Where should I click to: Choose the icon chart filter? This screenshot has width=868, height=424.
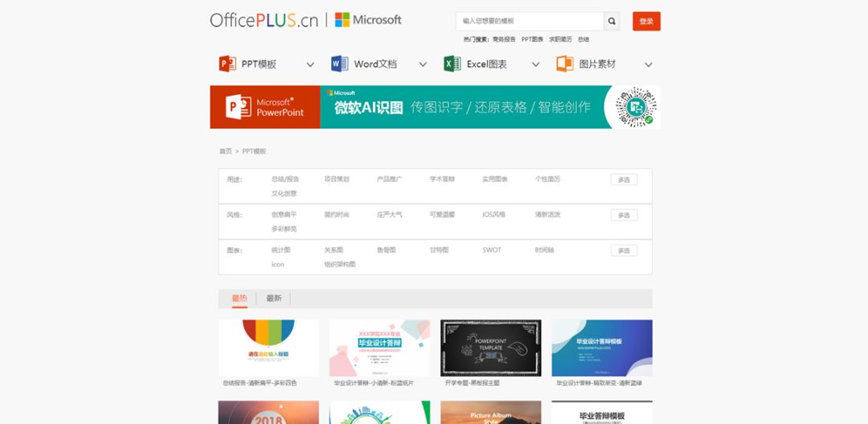point(278,265)
